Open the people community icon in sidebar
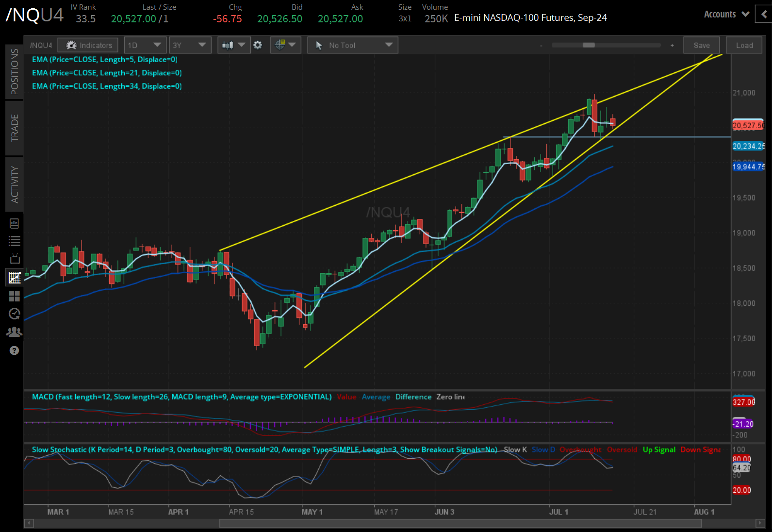This screenshot has width=772, height=532. click(x=15, y=332)
